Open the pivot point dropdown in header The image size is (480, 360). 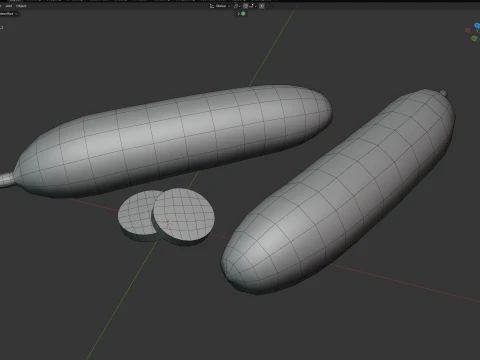pos(237,6)
